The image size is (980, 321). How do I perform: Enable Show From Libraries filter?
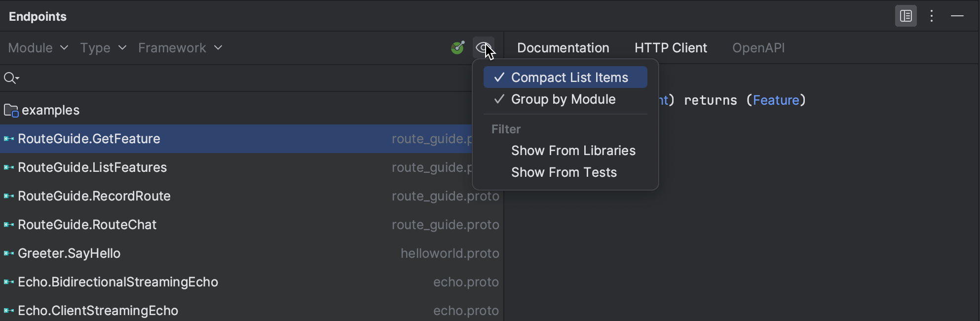[x=573, y=151]
